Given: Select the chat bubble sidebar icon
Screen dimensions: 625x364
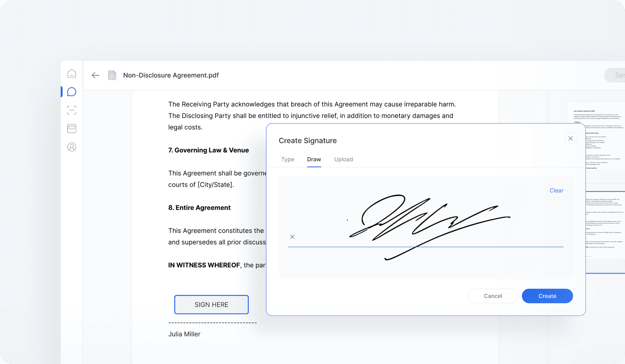Looking at the screenshot, I should click(71, 92).
